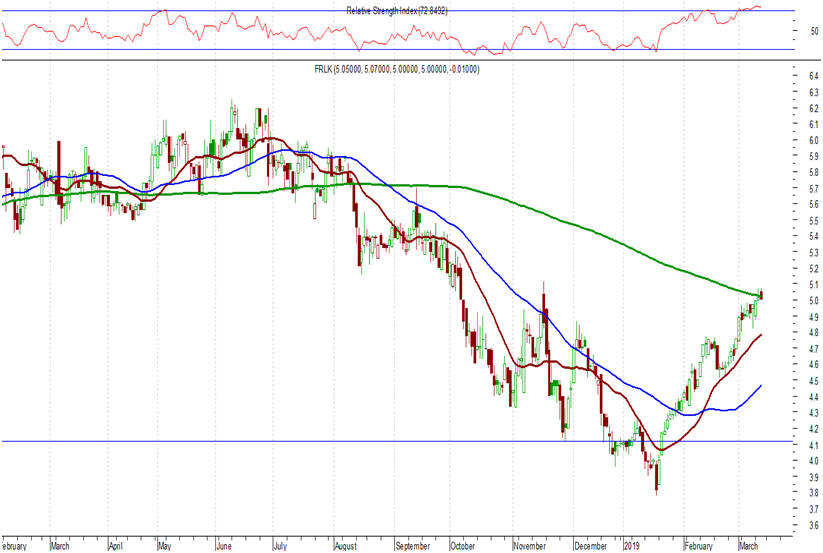The height and width of the screenshot is (553, 823).
Task: Click the July month label
Action: click(x=280, y=546)
